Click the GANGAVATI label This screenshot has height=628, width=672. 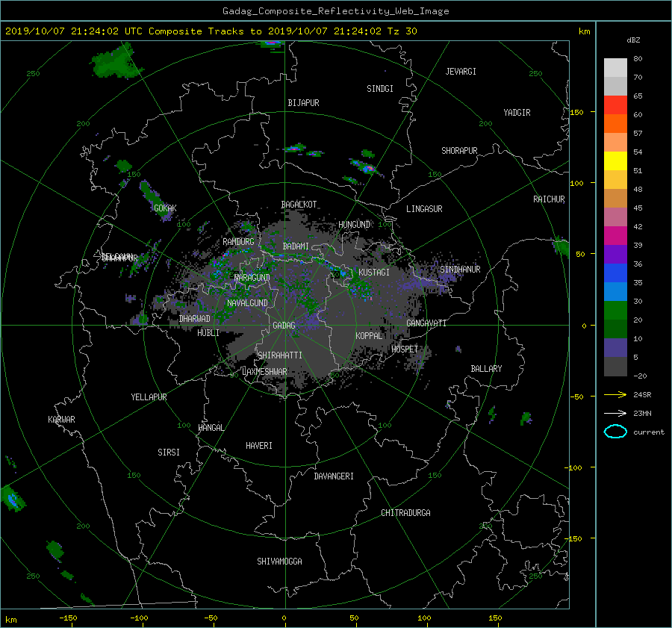(426, 323)
